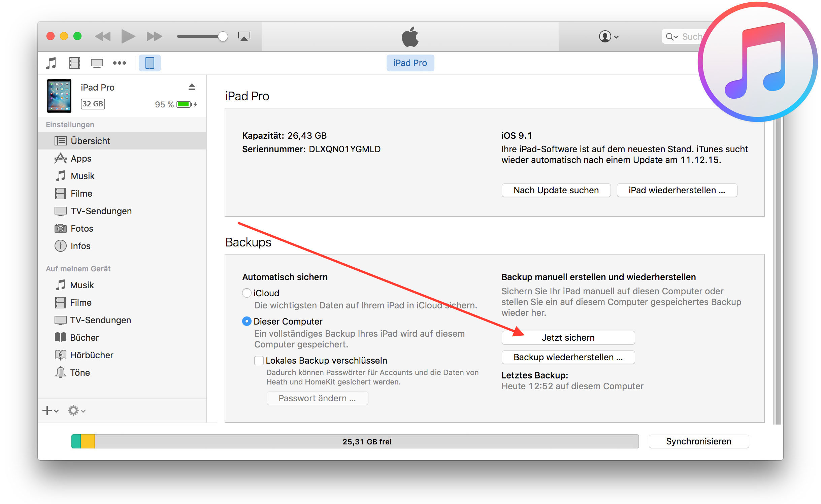Switch to the Movies library icon
821x504 pixels.
point(74,63)
